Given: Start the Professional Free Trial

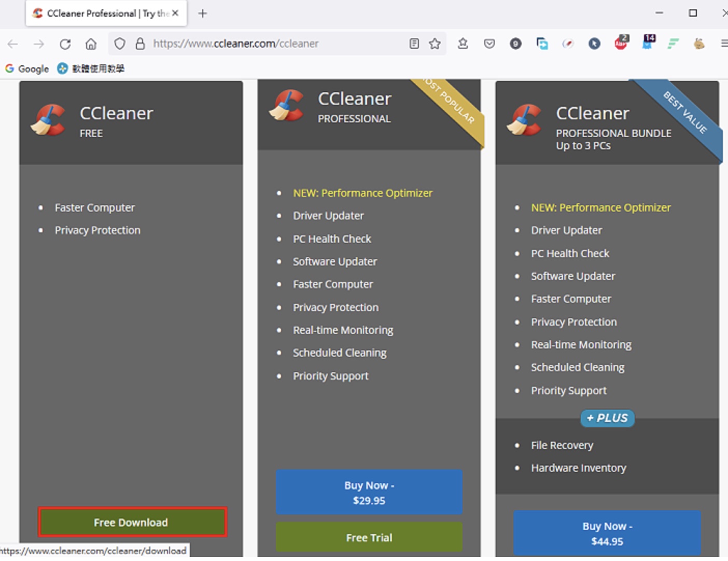Looking at the screenshot, I should tap(369, 537).
